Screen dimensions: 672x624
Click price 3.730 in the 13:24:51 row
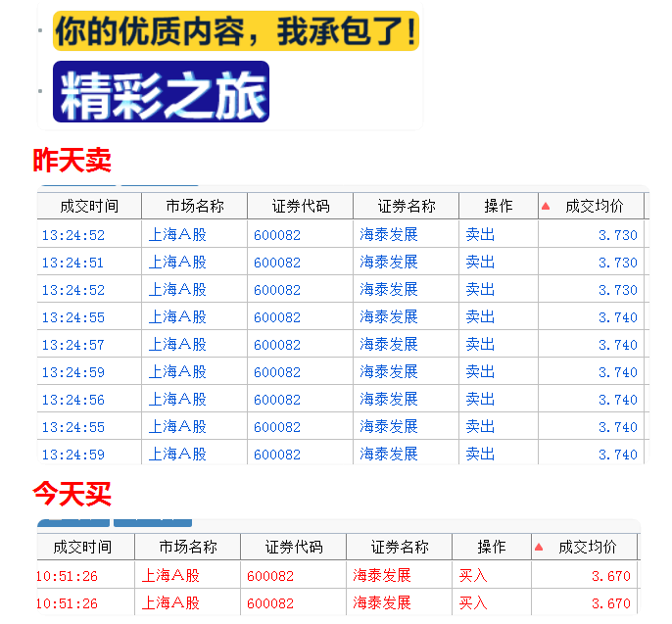pyautogui.click(x=618, y=263)
